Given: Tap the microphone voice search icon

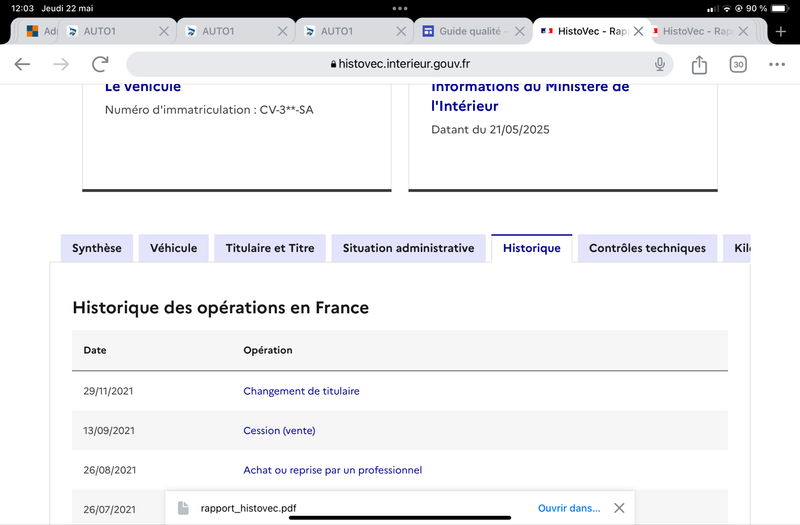Looking at the screenshot, I should (660, 64).
